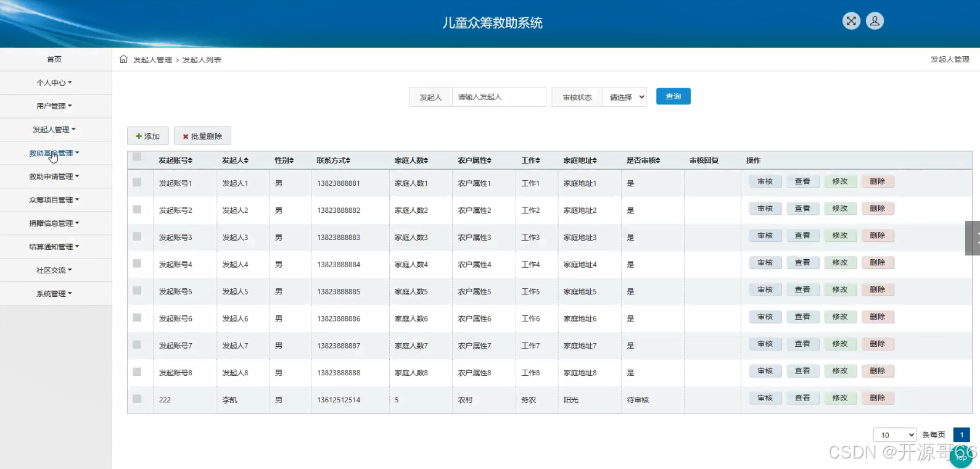Check the row for 发起账号4
The image size is (980, 469).
point(137,264)
